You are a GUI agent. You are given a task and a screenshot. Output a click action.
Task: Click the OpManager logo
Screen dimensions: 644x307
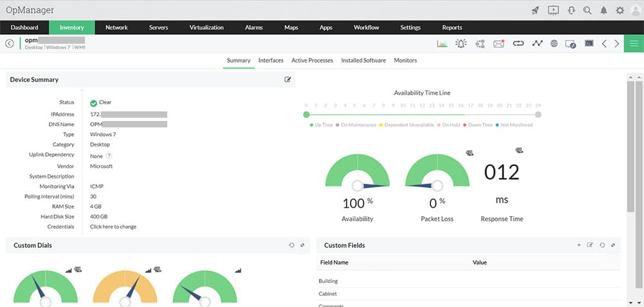(30, 10)
